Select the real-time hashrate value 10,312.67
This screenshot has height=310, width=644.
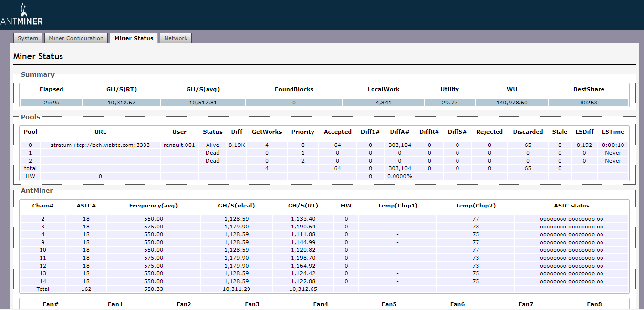122,103
